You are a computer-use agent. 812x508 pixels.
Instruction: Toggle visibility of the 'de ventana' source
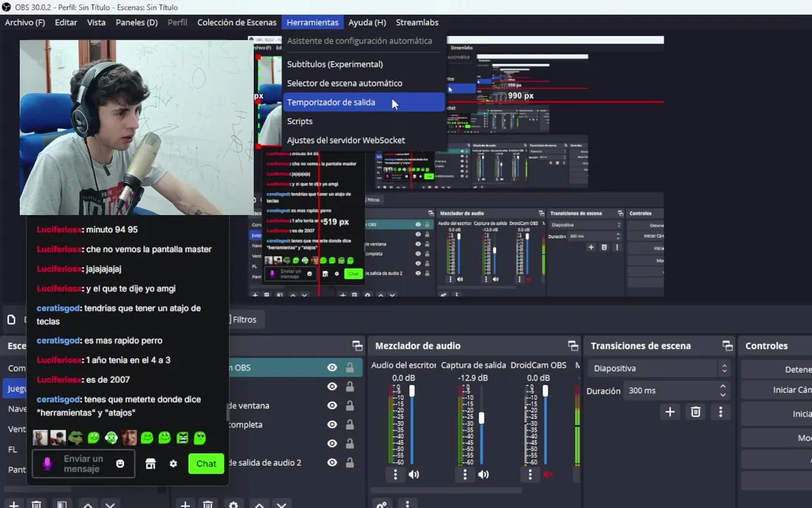coord(332,406)
